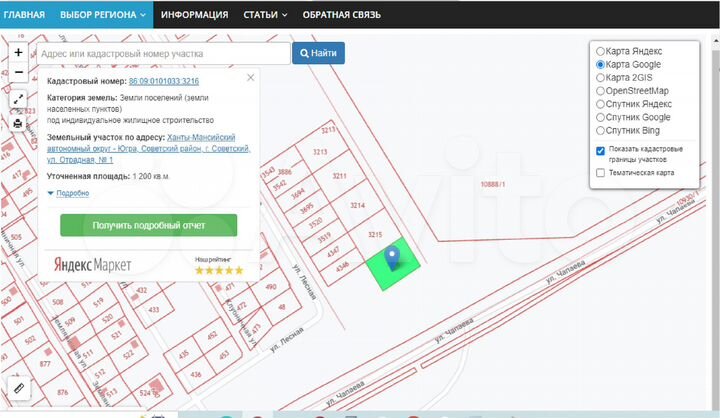Select the OpenStreetMap radio option
The image size is (720, 418).
[600, 90]
